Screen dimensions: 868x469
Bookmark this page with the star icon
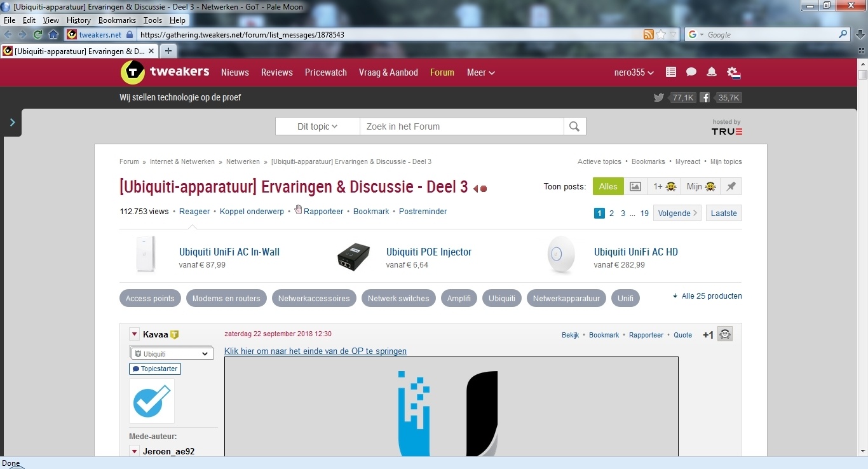(661, 34)
